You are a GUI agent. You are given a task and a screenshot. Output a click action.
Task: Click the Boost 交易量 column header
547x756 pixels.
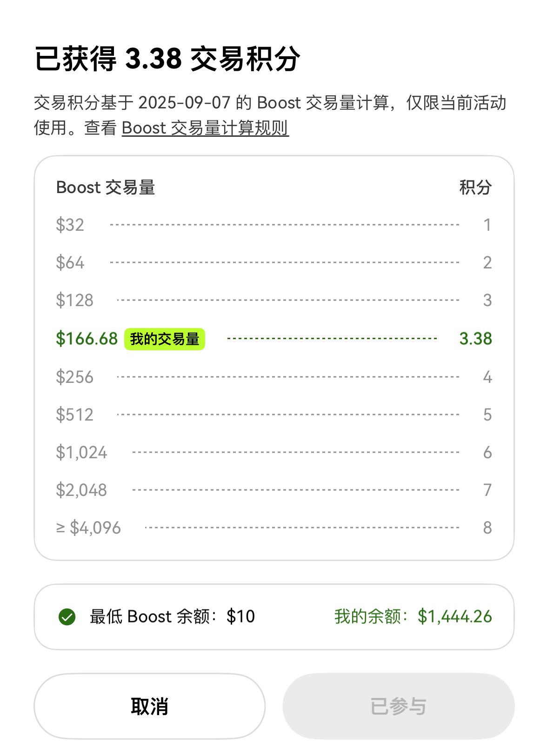tap(106, 187)
